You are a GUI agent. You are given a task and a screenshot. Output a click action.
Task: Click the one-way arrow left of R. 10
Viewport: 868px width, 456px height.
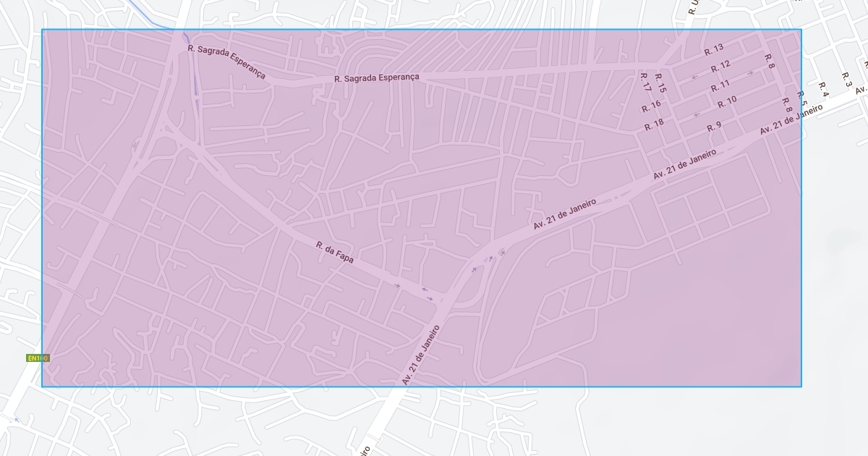[697, 114]
